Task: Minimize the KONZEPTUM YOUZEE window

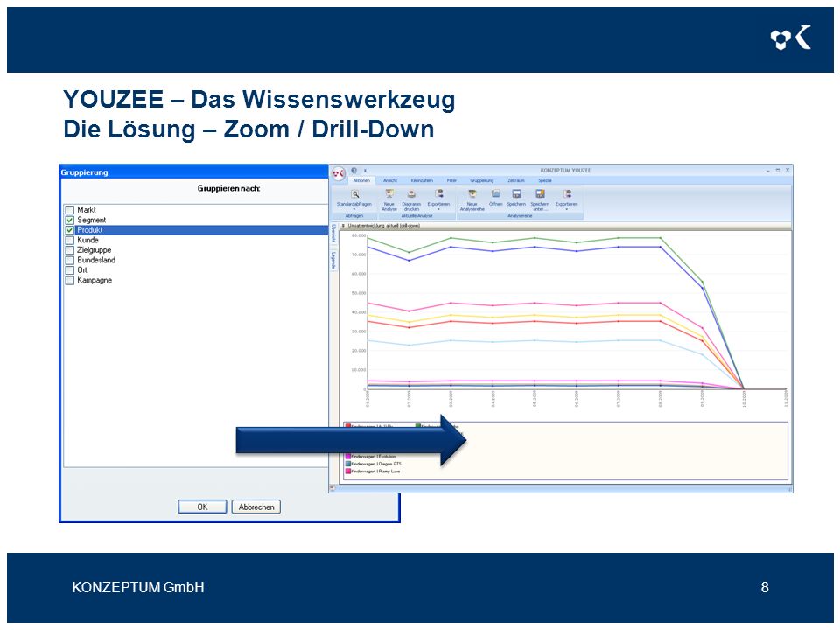Action: (769, 171)
